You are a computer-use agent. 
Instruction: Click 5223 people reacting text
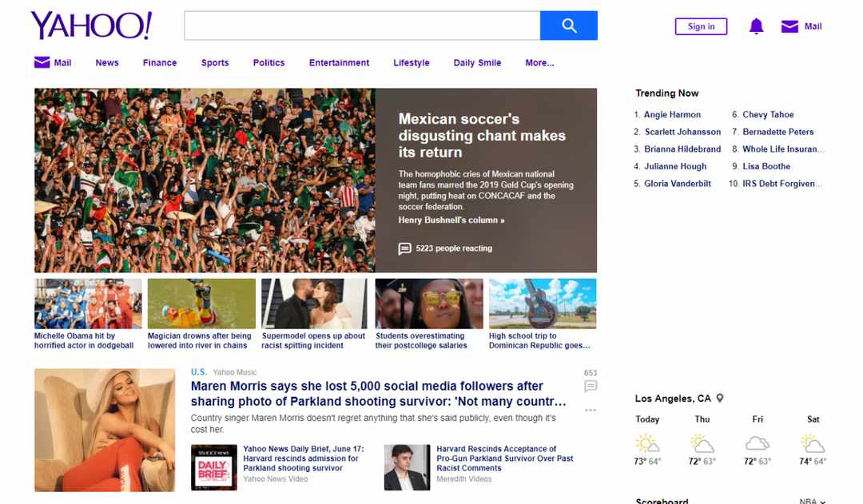pyautogui.click(x=454, y=248)
